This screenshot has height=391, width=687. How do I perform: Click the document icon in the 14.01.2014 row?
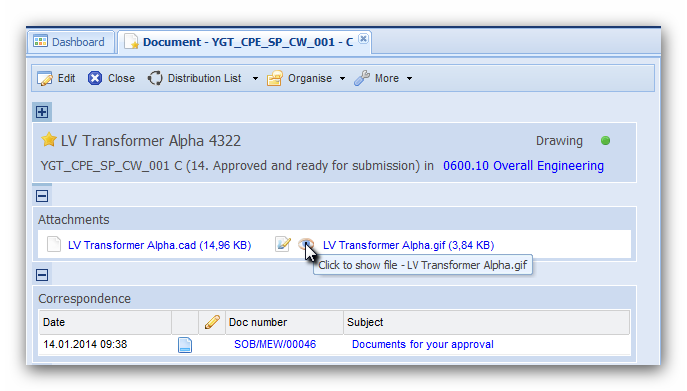pyautogui.click(x=185, y=345)
